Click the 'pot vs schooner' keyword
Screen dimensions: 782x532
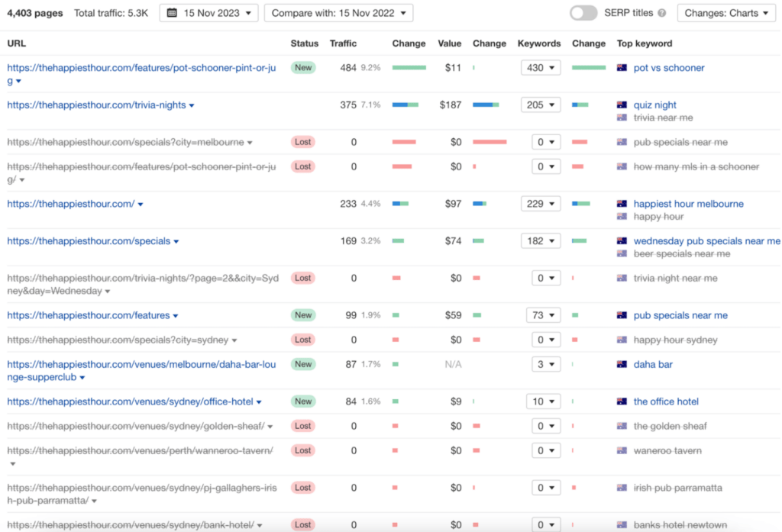pos(669,68)
